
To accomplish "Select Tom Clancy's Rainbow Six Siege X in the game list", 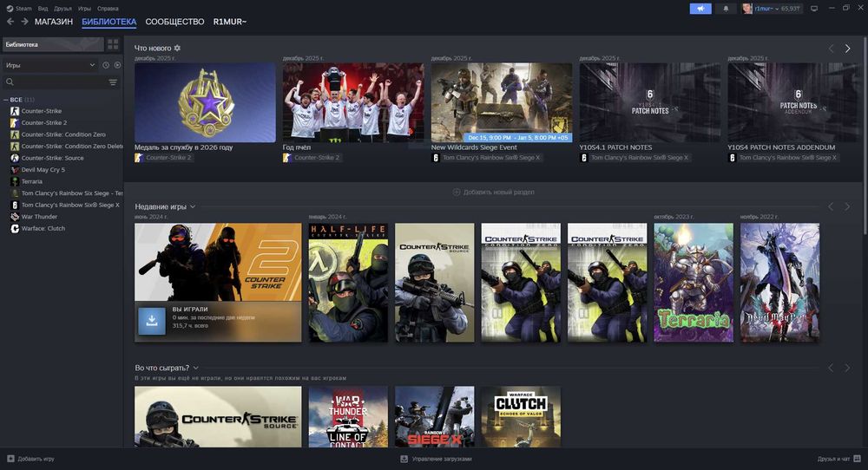I will point(70,206).
